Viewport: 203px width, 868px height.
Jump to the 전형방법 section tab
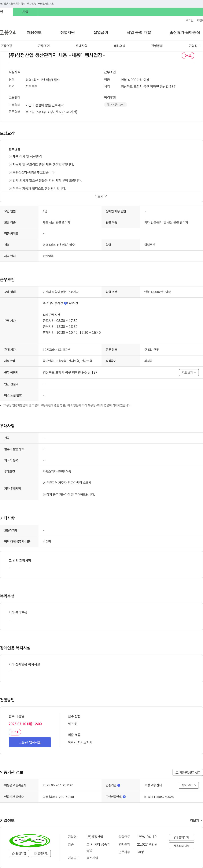pyautogui.click(x=157, y=46)
